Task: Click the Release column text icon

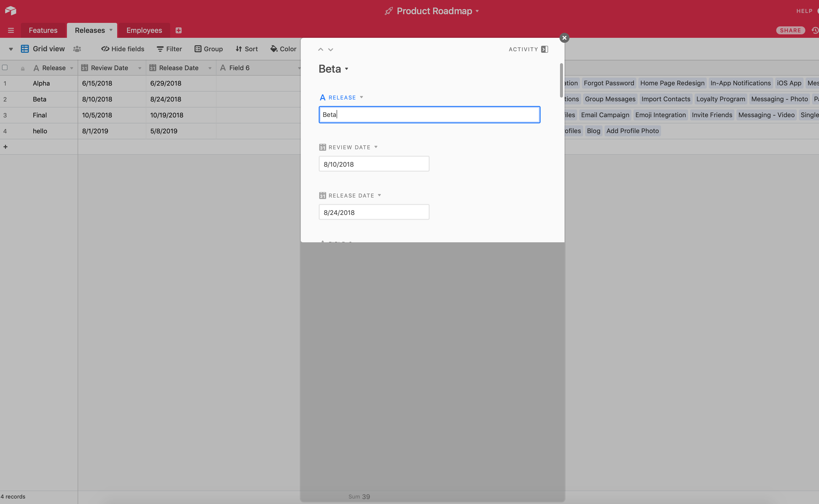Action: [x=36, y=68]
